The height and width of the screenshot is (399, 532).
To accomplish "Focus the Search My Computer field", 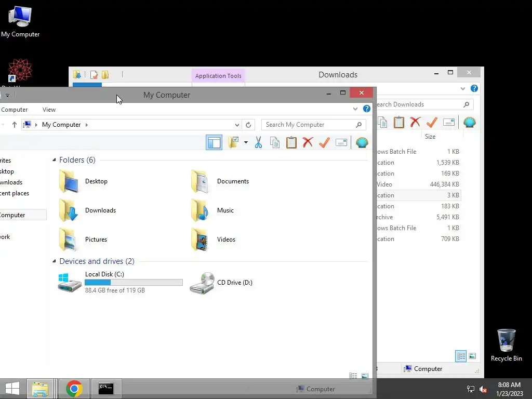I will point(313,125).
